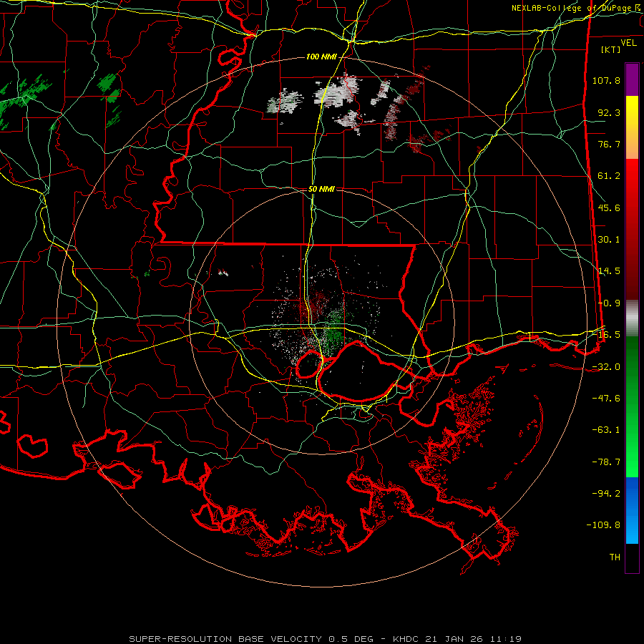The height and width of the screenshot is (644, 644).
Task: Click the TH label on the legend
Action: pyautogui.click(x=615, y=557)
